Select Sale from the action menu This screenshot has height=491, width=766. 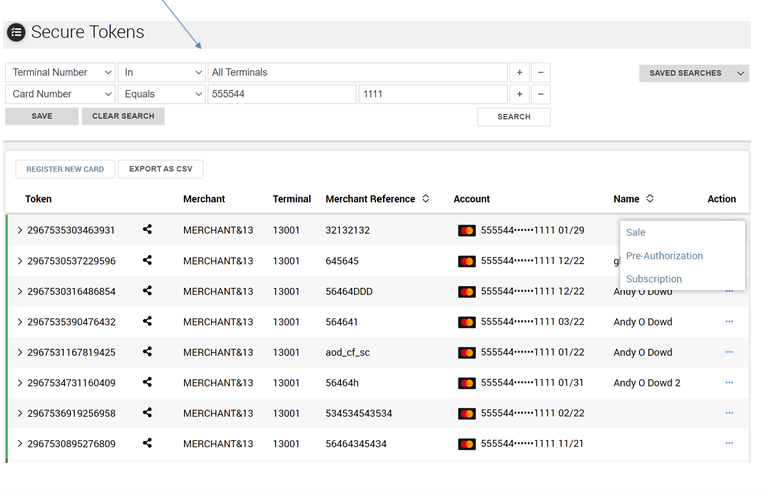click(636, 232)
